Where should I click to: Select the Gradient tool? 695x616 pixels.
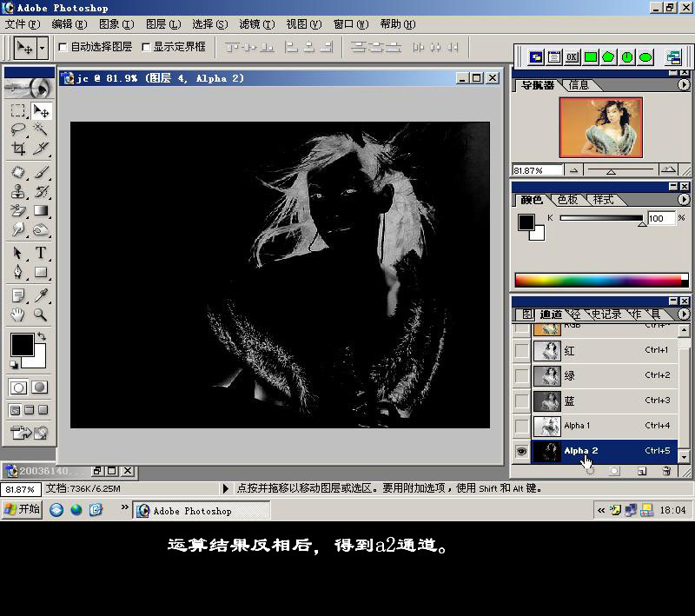(x=41, y=210)
